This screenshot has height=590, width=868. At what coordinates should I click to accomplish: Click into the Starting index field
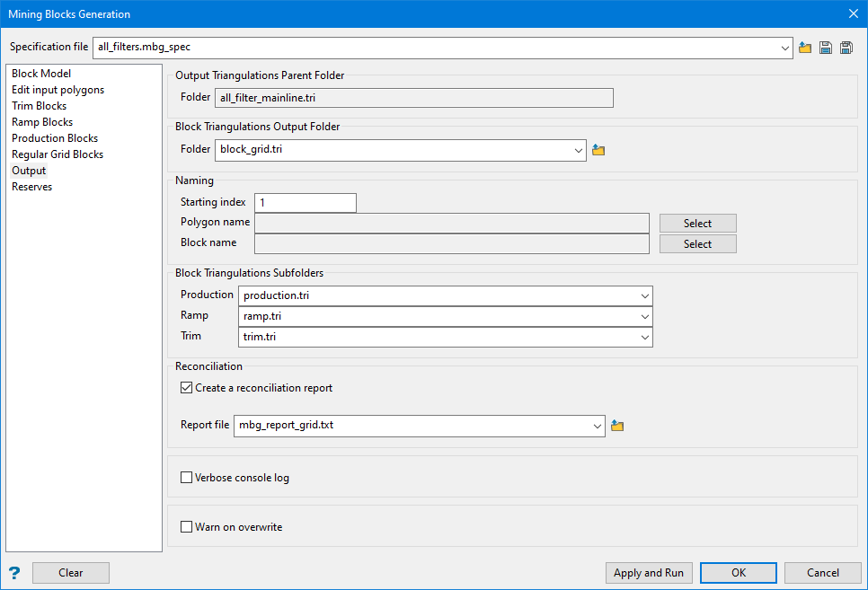[x=306, y=203]
